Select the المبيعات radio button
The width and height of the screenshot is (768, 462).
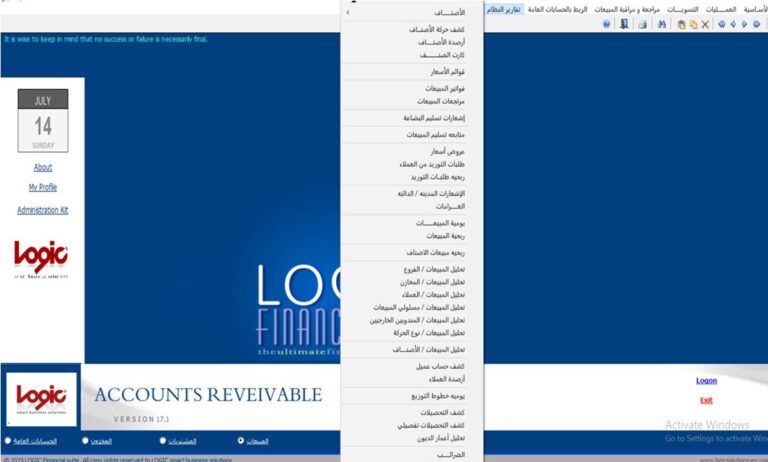click(x=241, y=440)
